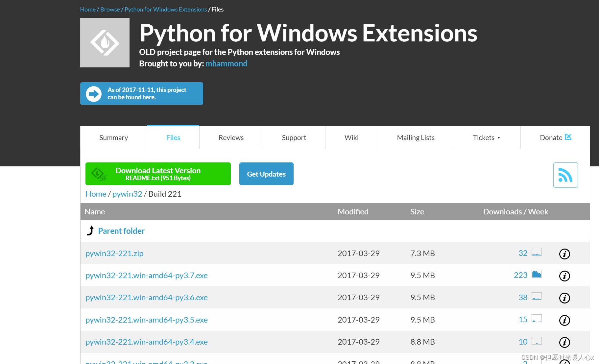599x364 pixels.
Task: Click external link icon next to Donate
Action: coord(568,137)
